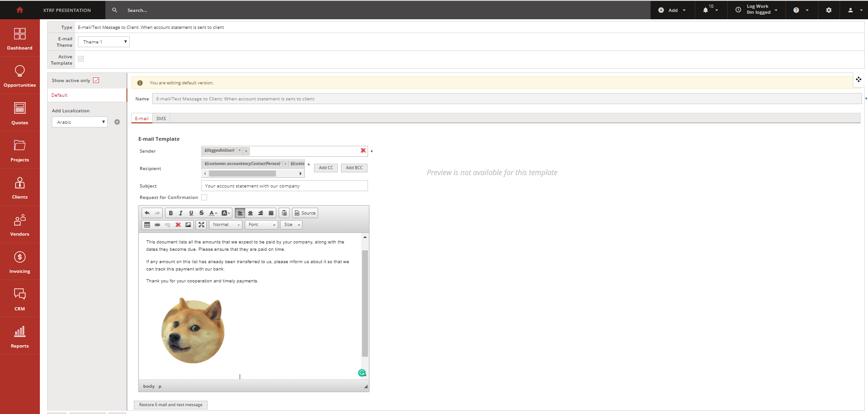
Task: Open the Normal paragraph format dropdown
Action: point(225,225)
